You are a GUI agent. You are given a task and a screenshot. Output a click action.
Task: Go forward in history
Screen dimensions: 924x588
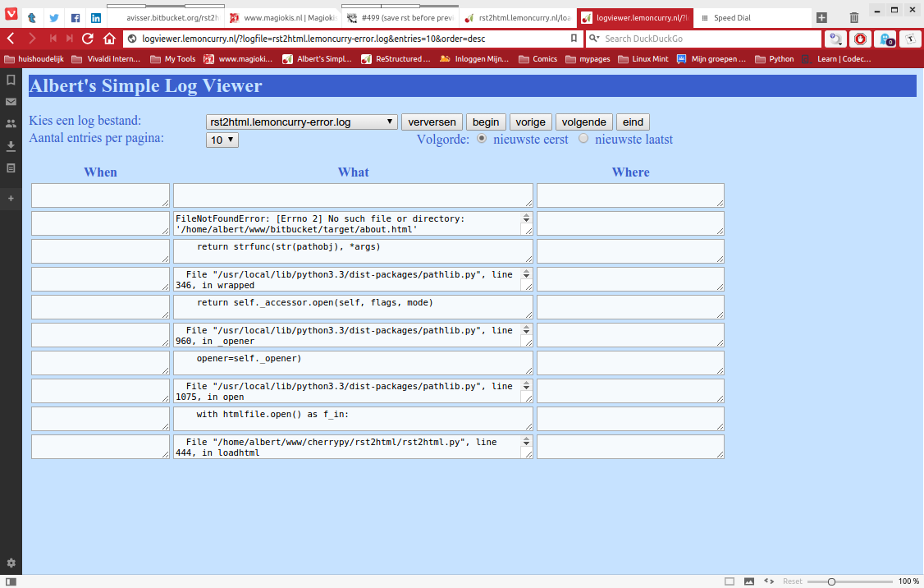click(x=32, y=39)
